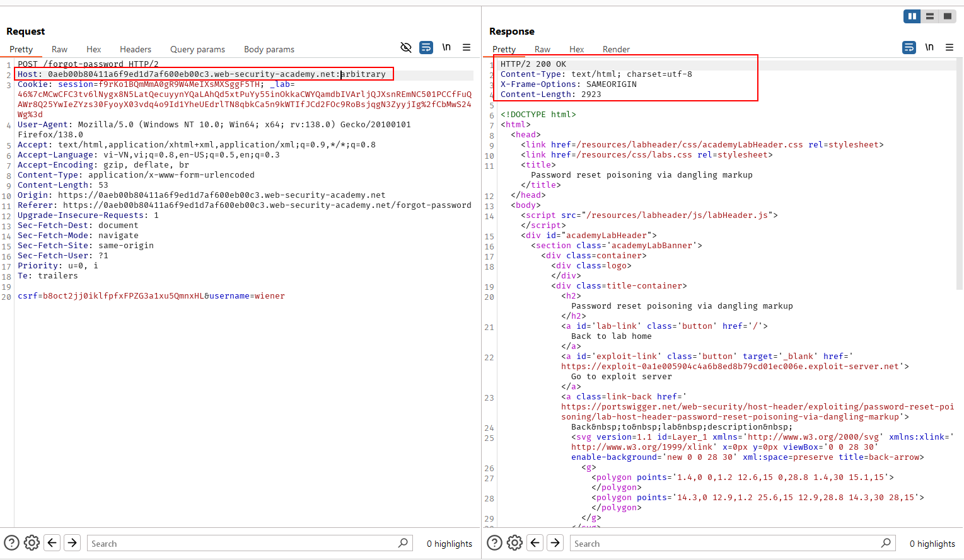Switch to Request Pretty tab
The image size is (964, 560).
click(21, 49)
